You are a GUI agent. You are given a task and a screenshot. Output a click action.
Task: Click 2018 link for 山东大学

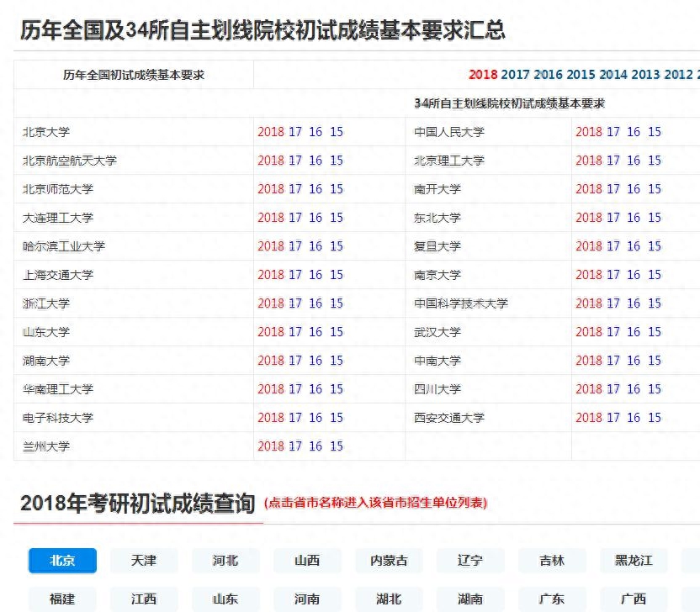click(x=271, y=331)
